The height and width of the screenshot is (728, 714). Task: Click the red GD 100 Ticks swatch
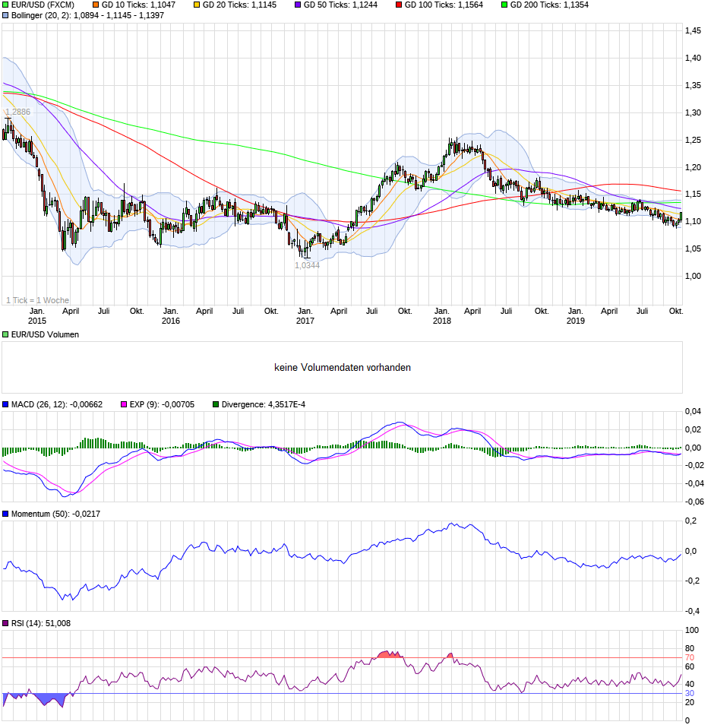(399, 5)
